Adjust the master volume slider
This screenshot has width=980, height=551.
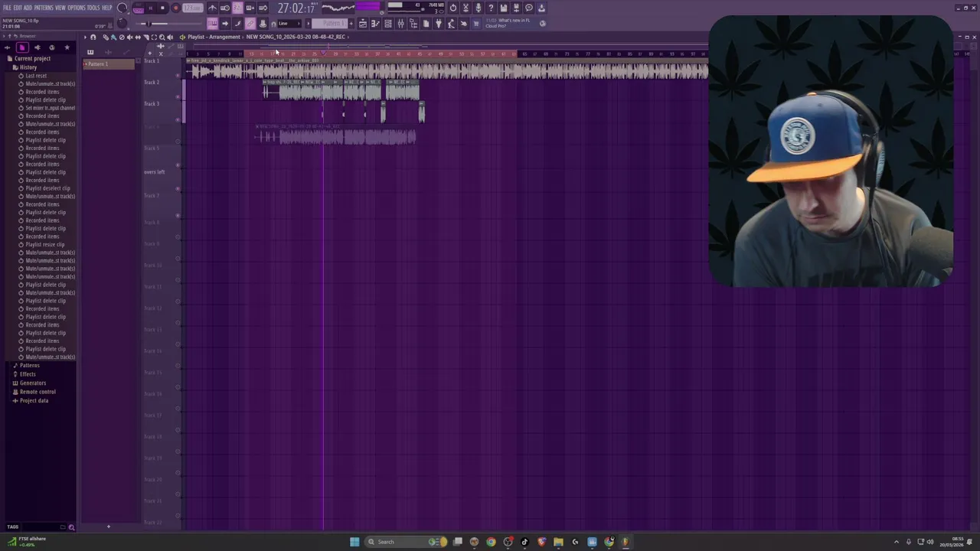pos(149,24)
